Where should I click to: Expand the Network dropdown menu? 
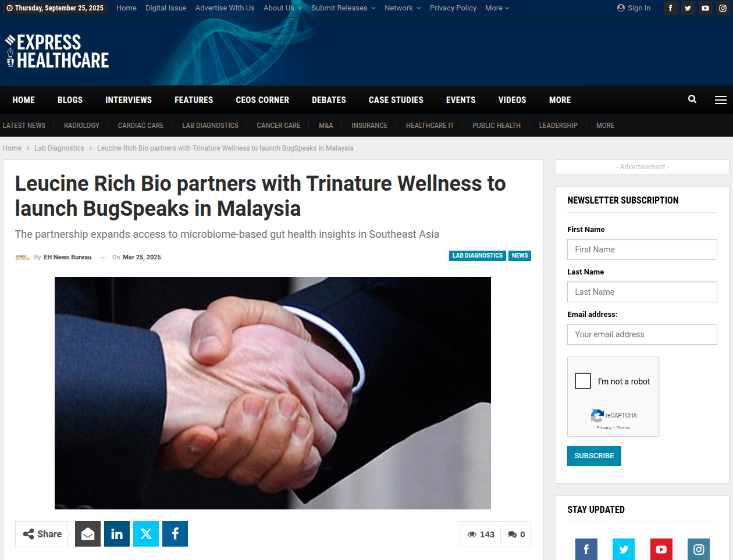pos(403,8)
